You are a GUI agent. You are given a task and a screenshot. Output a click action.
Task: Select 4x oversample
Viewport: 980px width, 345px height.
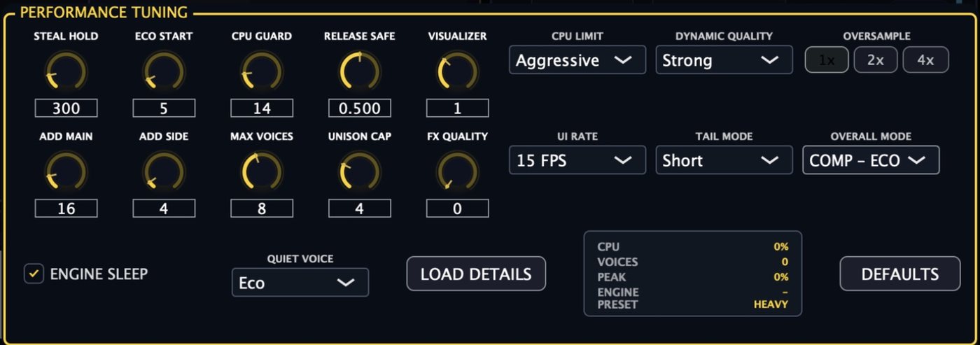(x=925, y=60)
